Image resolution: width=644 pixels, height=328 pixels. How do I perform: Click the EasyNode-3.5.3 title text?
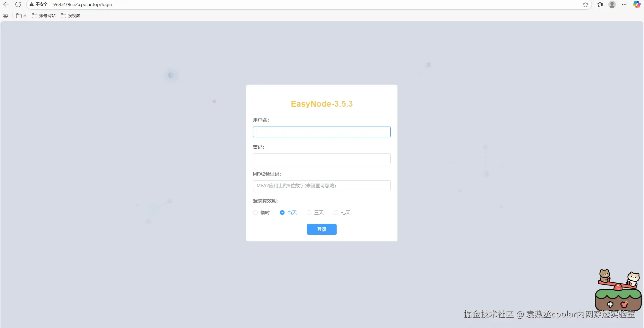coord(322,104)
